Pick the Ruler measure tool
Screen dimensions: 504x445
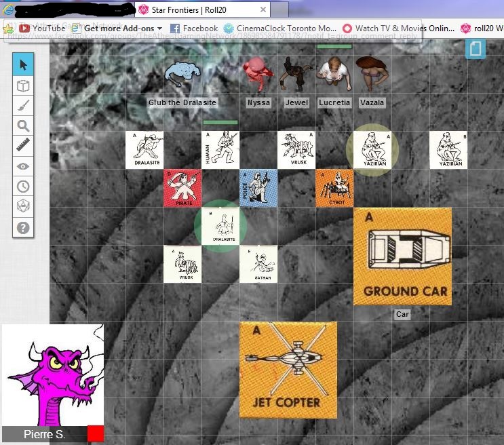pos(23,146)
